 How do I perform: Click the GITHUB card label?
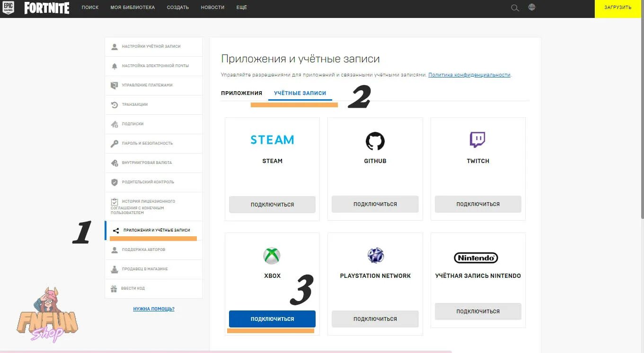375,161
